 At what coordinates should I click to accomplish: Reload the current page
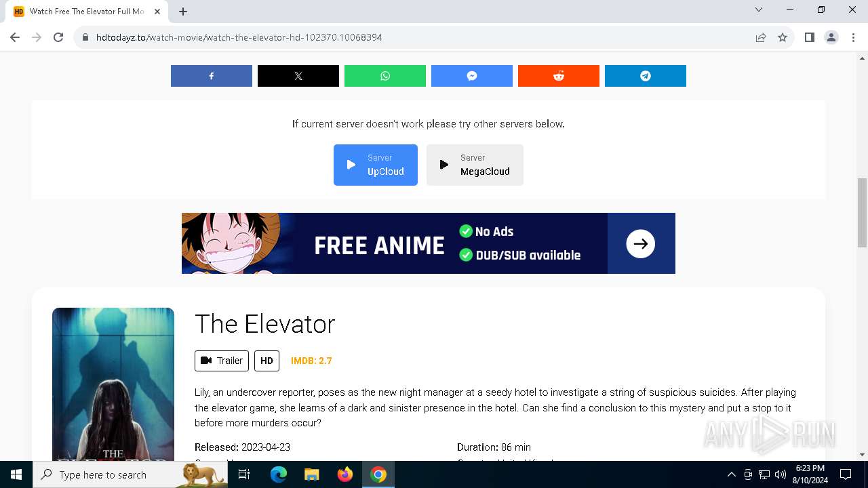[58, 37]
